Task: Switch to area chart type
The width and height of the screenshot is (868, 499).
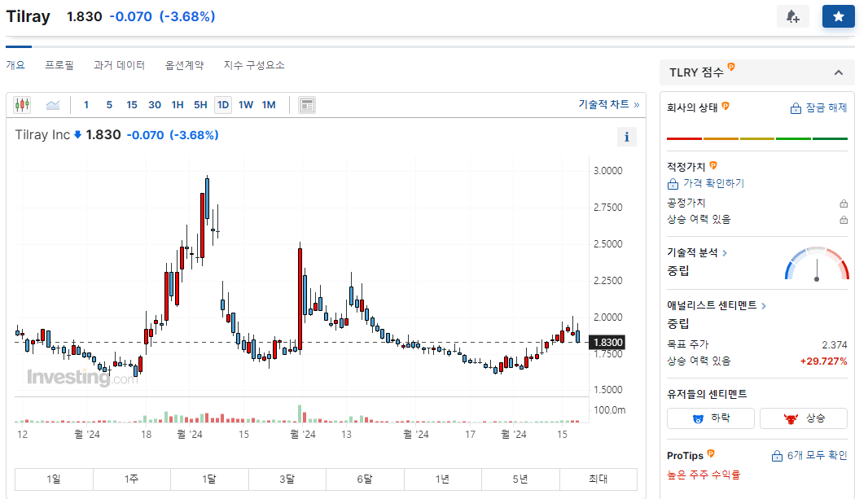Action: coord(53,104)
